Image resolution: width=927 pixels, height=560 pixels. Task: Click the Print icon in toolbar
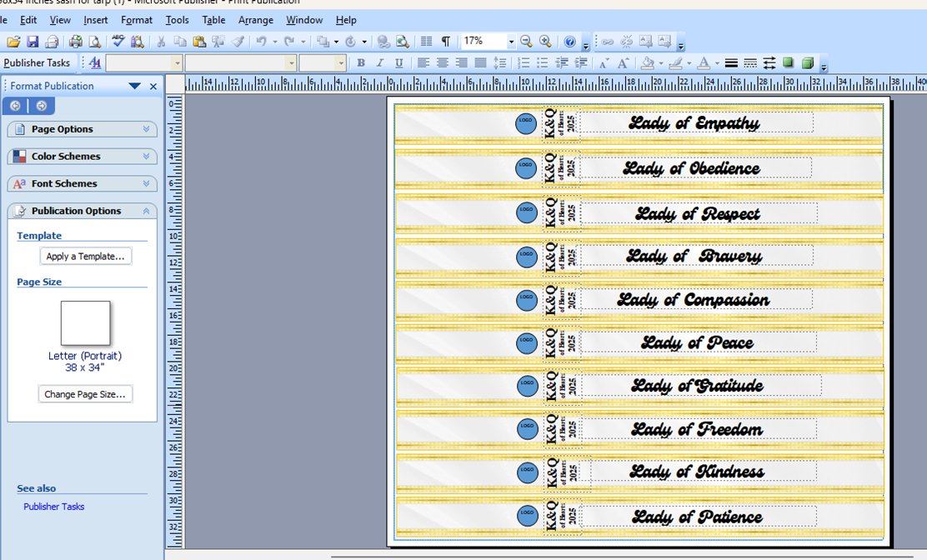click(x=75, y=42)
